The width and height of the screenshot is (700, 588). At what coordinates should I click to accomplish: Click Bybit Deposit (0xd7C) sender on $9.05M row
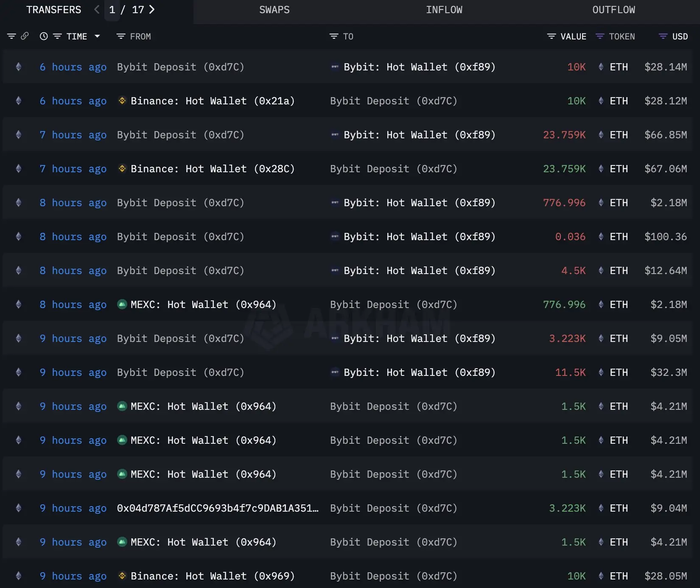[x=181, y=339]
